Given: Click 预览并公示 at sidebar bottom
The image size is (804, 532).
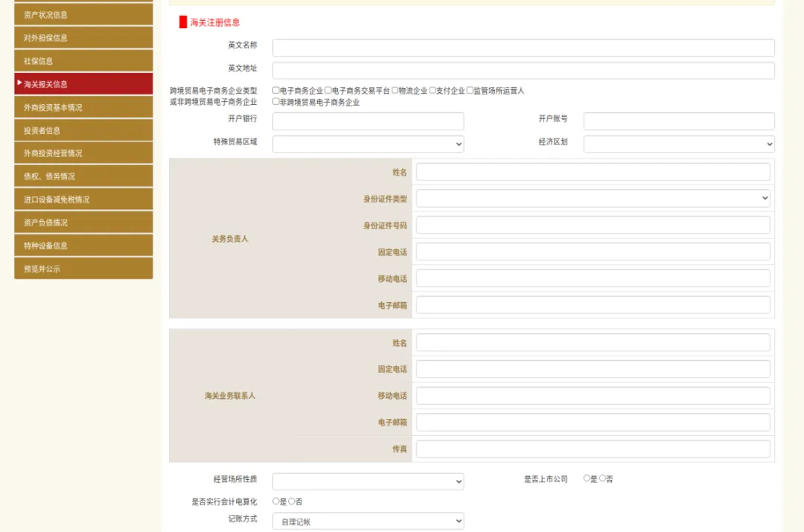Looking at the screenshot, I should click(83, 268).
